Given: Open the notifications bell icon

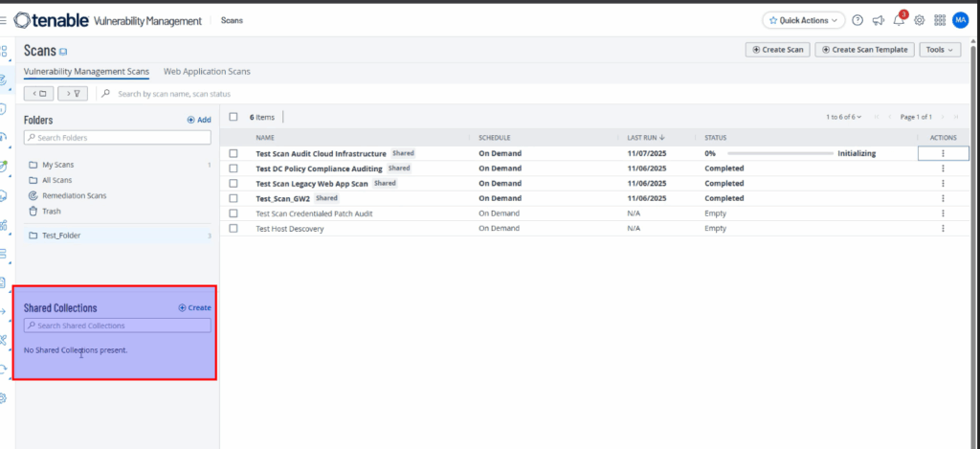Looking at the screenshot, I should pyautogui.click(x=899, y=20).
